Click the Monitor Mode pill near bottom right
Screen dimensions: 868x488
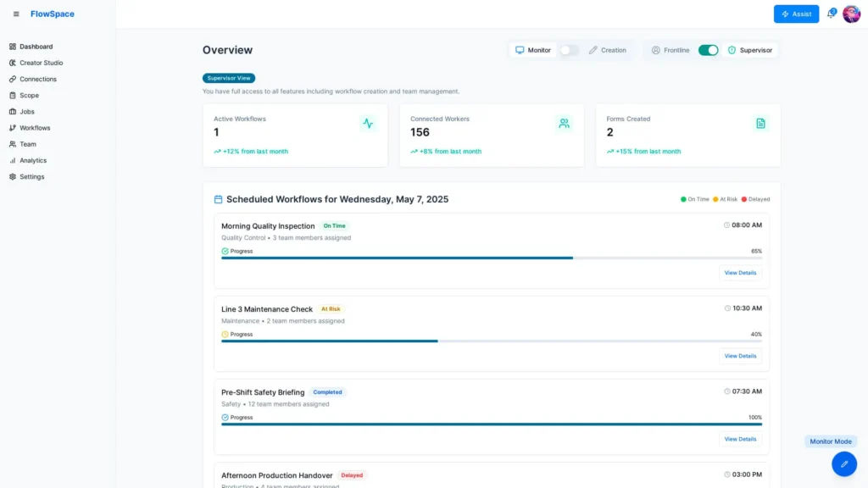point(831,441)
